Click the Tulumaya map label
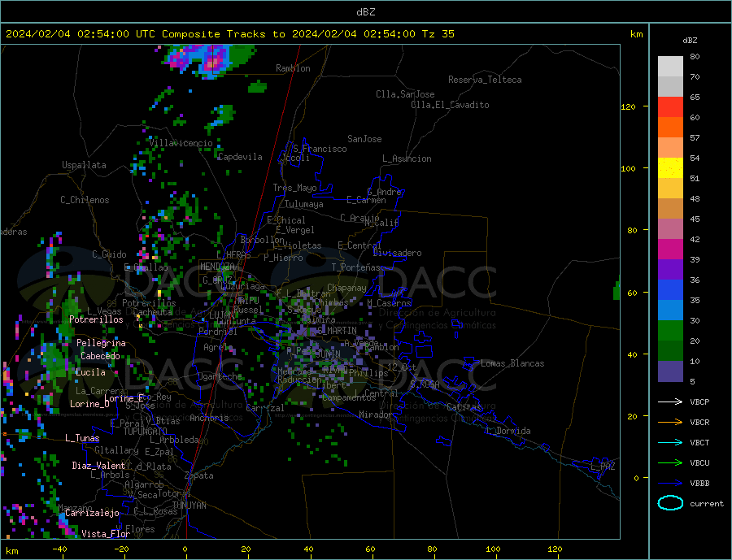 click(x=304, y=204)
